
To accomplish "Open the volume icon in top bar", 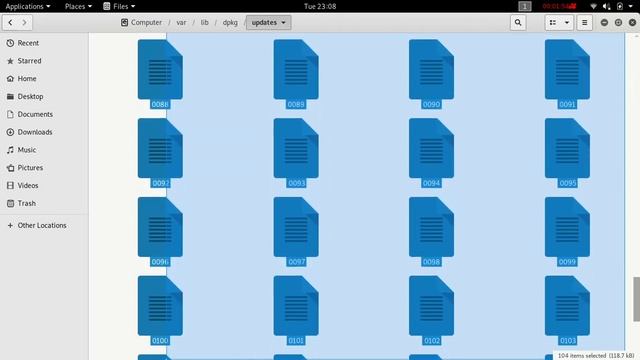I will pos(607,6).
